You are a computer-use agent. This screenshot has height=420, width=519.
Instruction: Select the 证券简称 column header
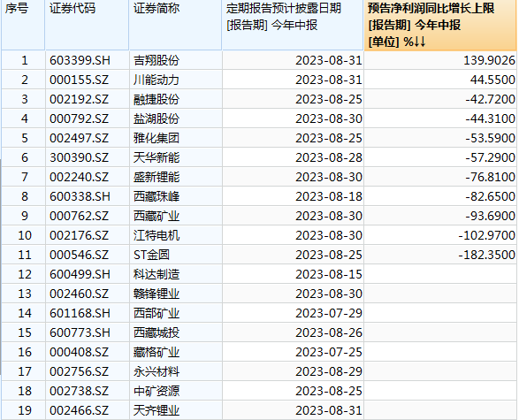click(x=175, y=25)
